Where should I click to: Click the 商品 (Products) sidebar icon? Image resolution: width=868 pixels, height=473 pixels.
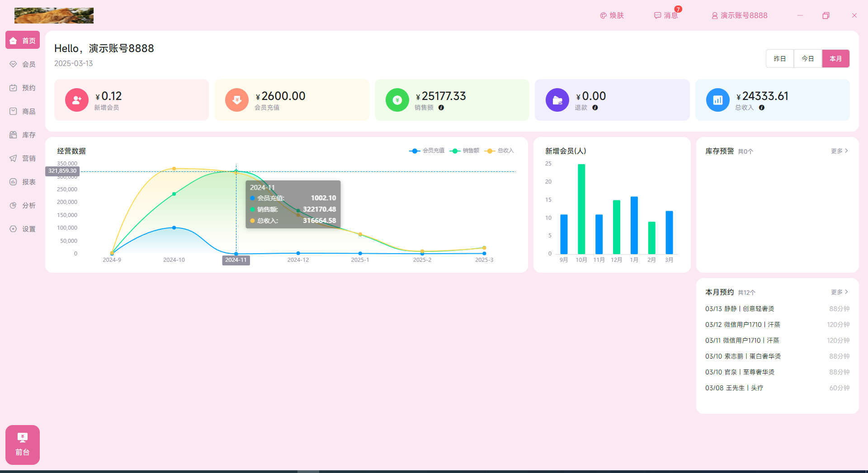[13, 111]
